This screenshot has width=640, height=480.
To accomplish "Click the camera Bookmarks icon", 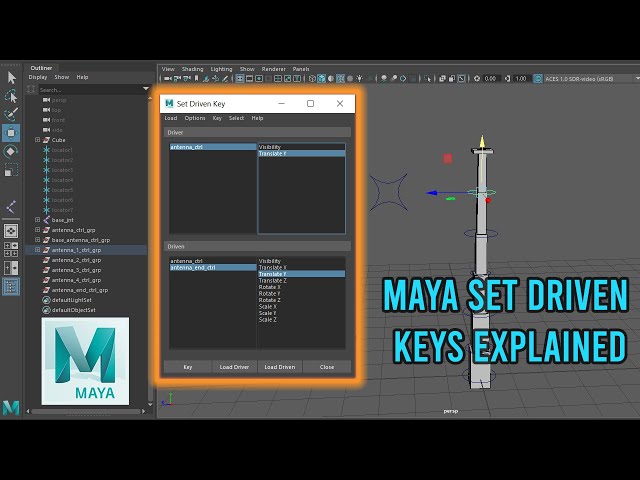I will point(196,78).
